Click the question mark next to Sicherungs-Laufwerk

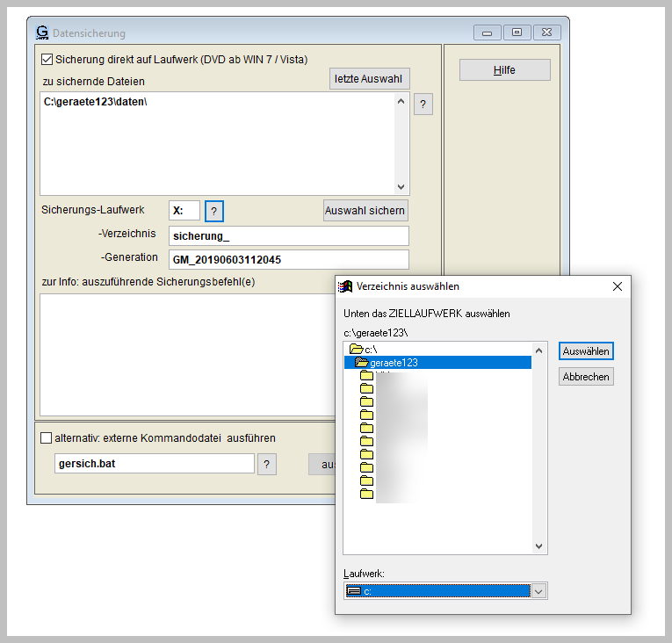click(x=214, y=211)
